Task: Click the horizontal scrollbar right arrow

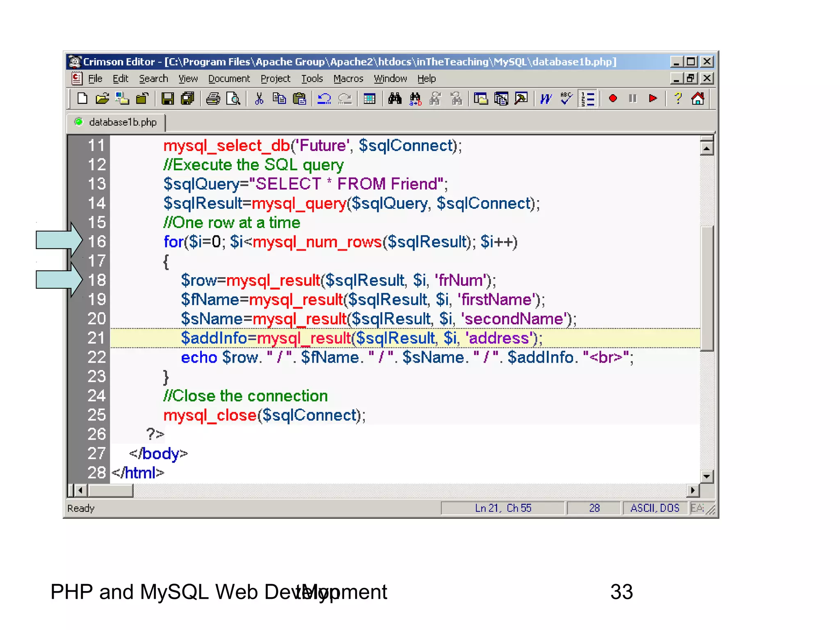Action: 693,490
